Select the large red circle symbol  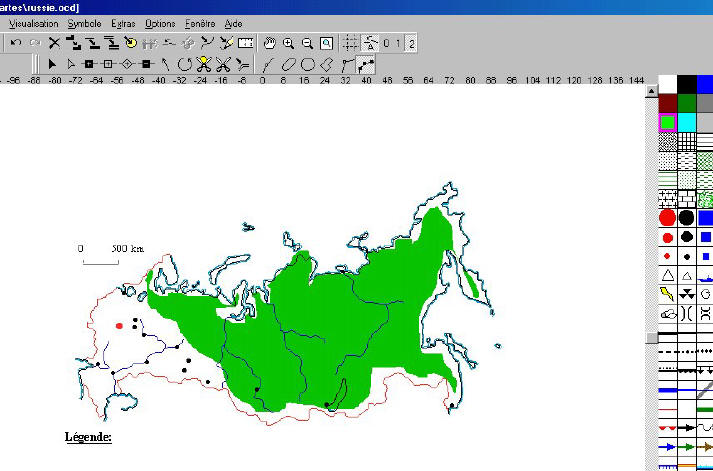(x=667, y=217)
